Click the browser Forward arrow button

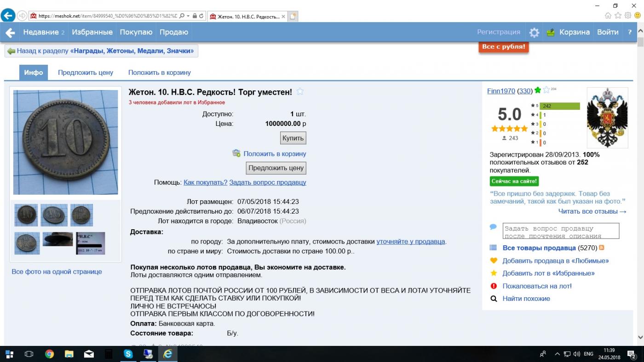pyautogui.click(x=22, y=16)
